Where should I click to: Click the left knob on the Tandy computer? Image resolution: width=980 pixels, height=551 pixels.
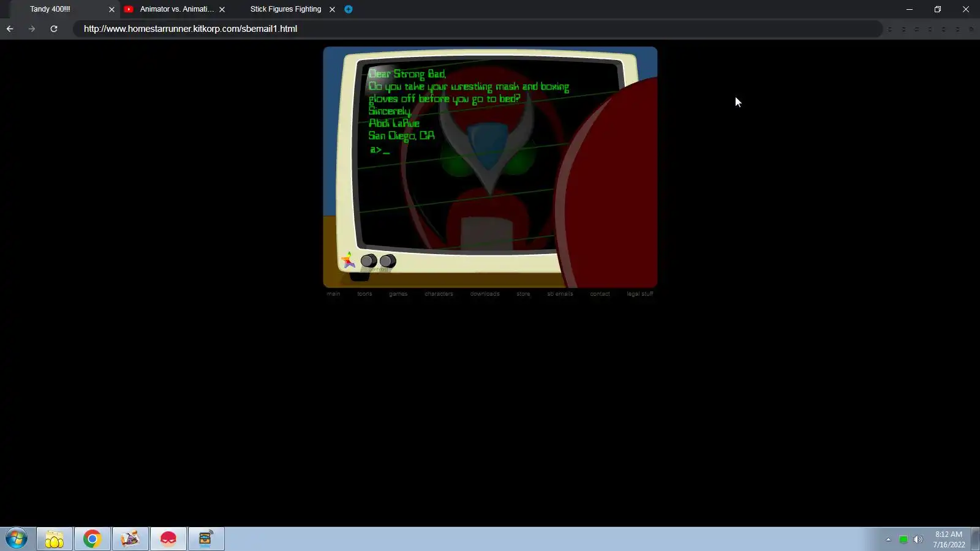click(x=368, y=261)
